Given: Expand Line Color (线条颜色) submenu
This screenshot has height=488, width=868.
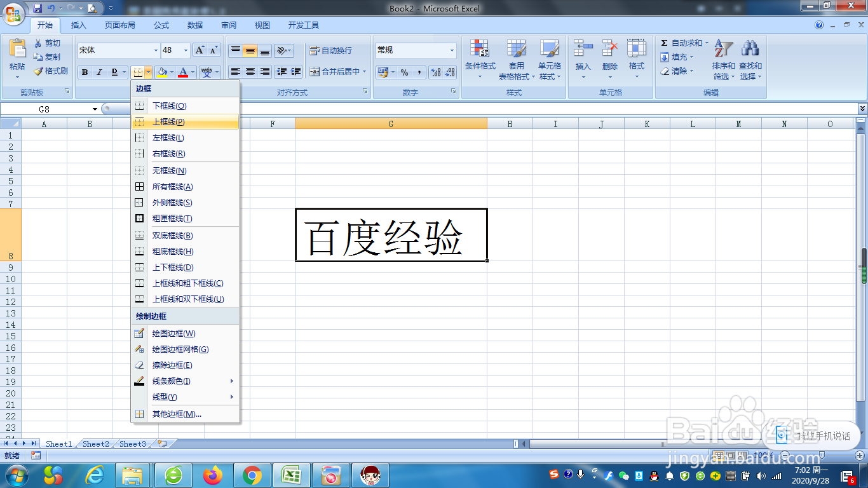Looking at the screenshot, I should [185, 381].
